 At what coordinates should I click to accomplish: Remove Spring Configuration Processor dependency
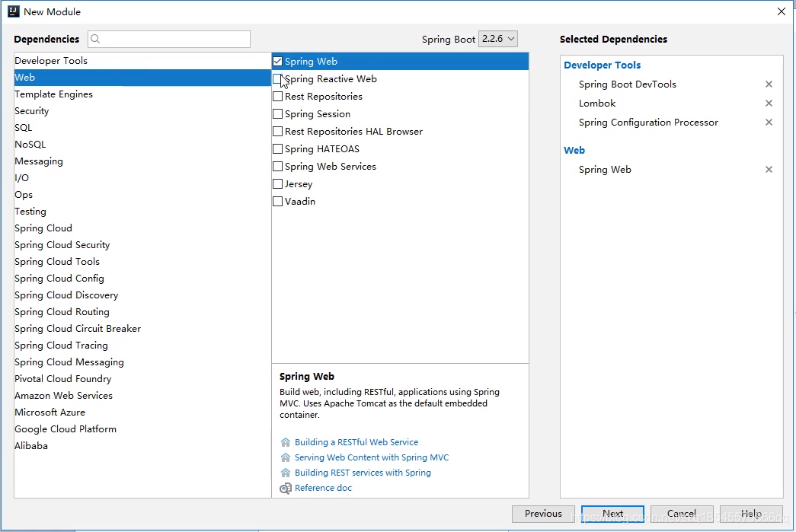769,123
